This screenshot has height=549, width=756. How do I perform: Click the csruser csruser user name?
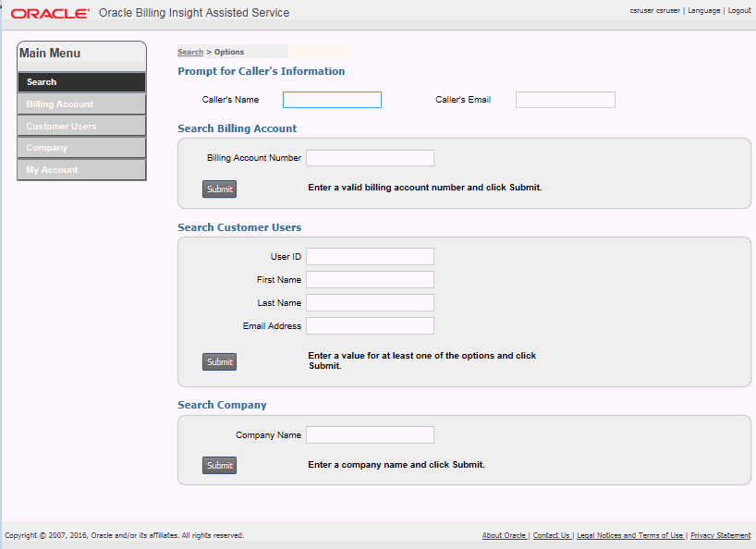(654, 10)
